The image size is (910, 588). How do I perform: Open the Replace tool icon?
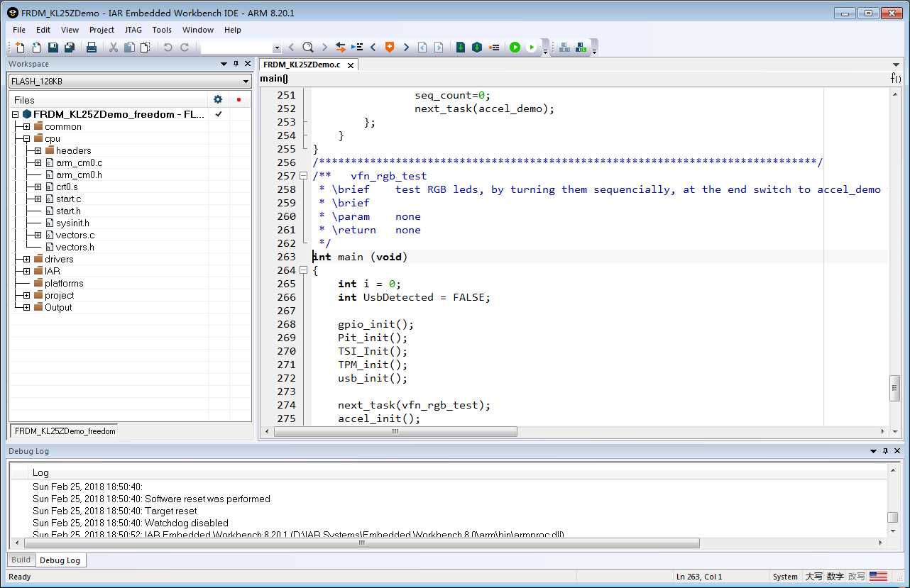coord(341,48)
